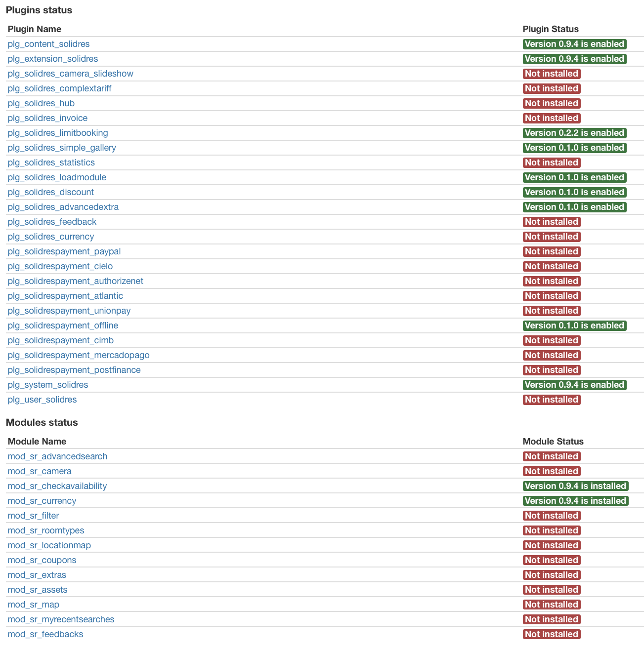Open plg_solidrespayment_paypal plugin link
The image size is (644, 648).
(64, 251)
